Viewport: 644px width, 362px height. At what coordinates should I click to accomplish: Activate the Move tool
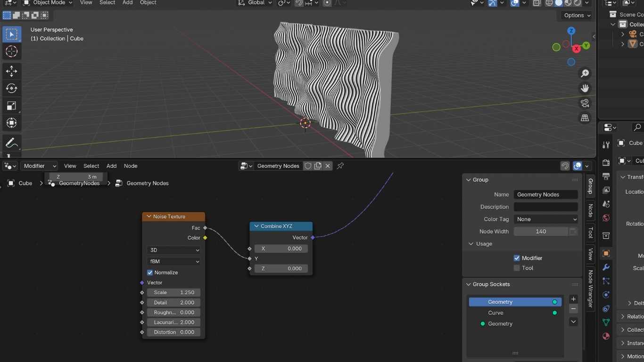point(11,71)
